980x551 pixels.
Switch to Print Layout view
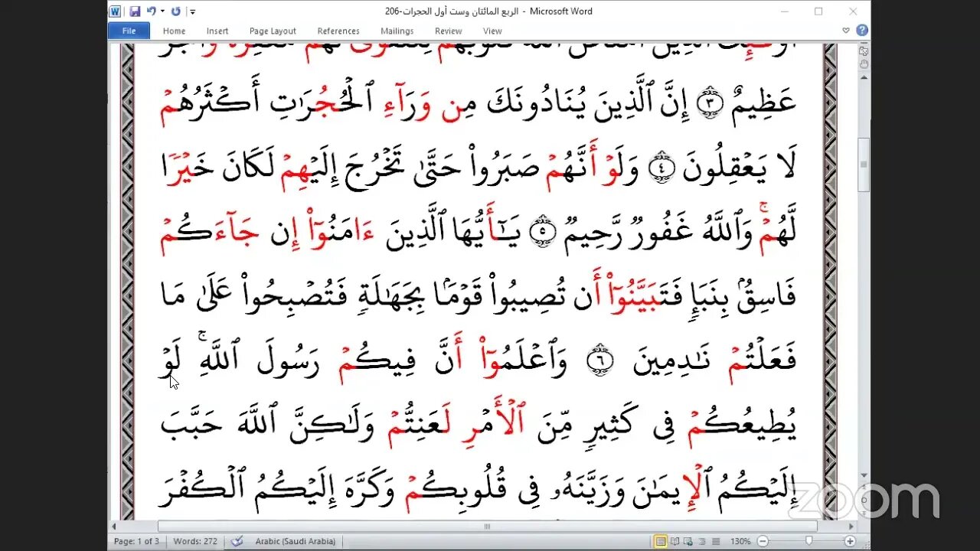coord(660,541)
